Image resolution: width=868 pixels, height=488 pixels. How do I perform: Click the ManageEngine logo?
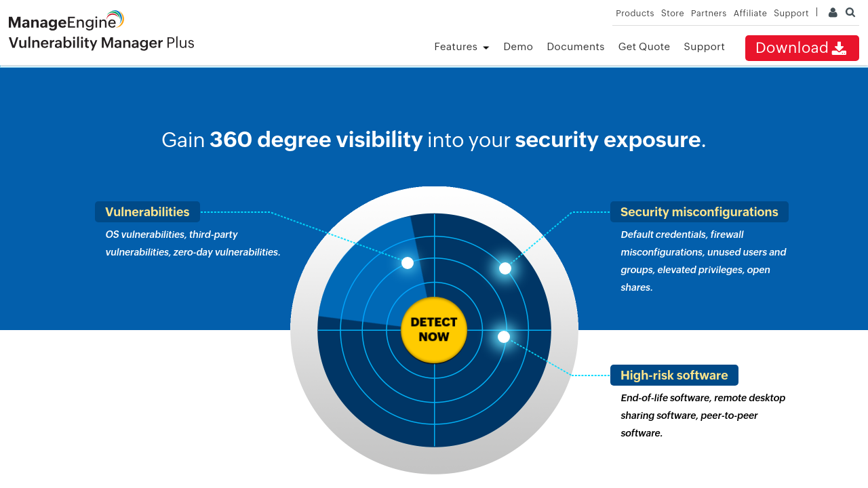pyautogui.click(x=66, y=21)
